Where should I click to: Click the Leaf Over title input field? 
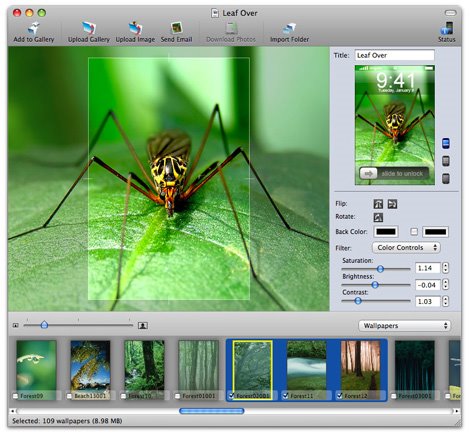395,55
